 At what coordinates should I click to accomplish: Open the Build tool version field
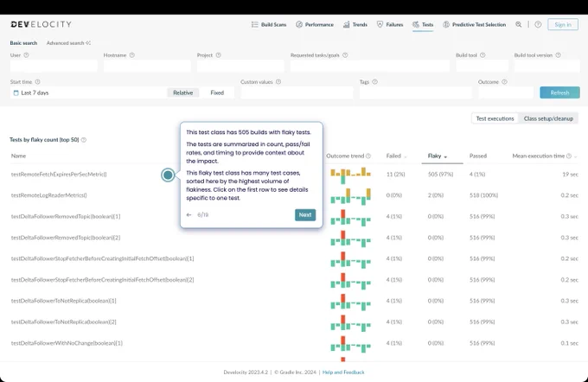pos(546,66)
